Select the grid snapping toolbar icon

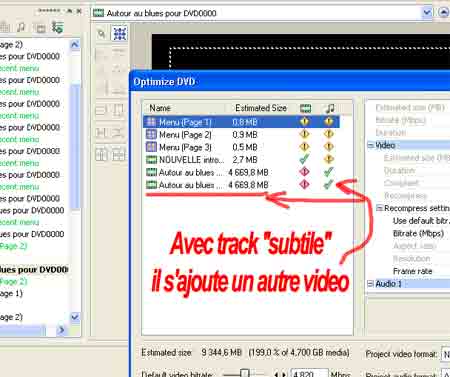[x=119, y=33]
